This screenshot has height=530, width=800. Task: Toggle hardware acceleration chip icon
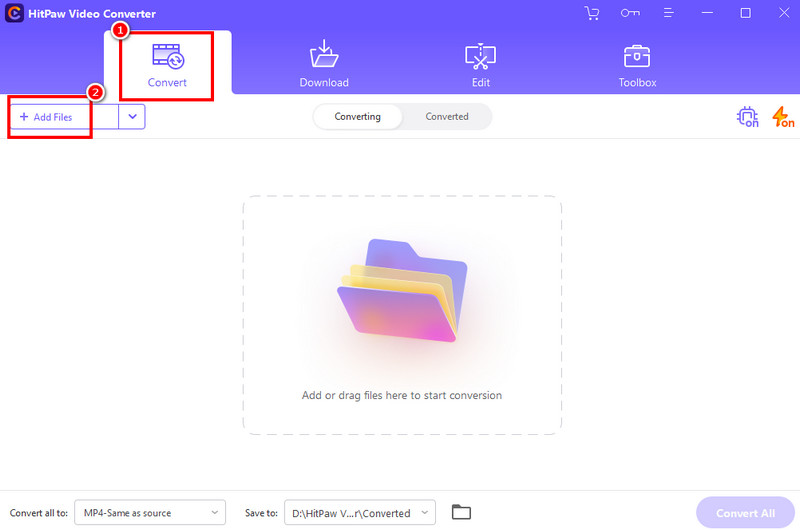click(747, 117)
